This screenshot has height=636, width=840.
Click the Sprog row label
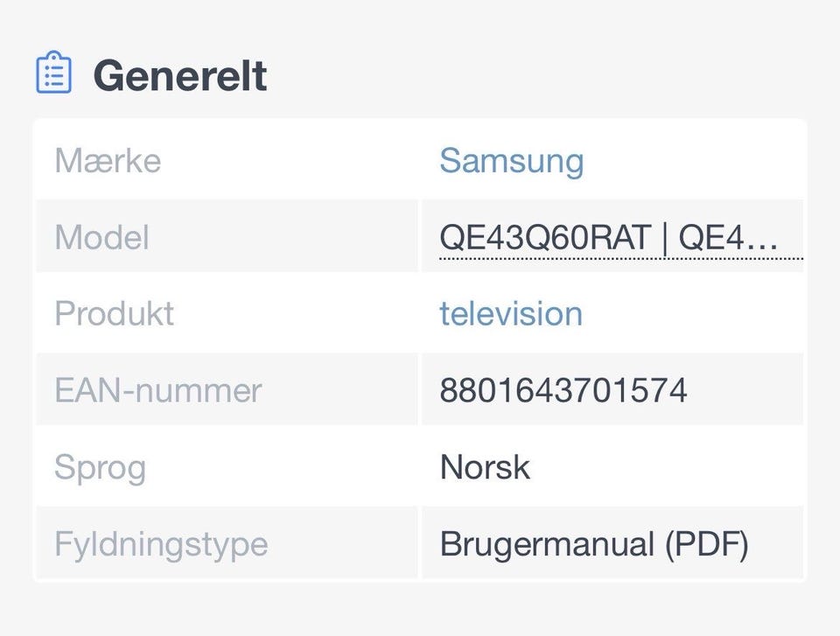click(100, 466)
